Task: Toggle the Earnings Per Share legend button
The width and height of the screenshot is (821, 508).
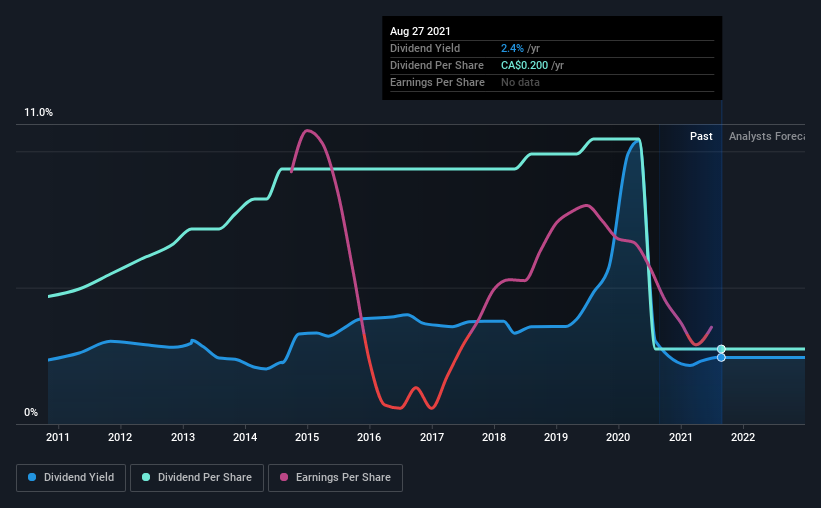Action: click(x=335, y=478)
